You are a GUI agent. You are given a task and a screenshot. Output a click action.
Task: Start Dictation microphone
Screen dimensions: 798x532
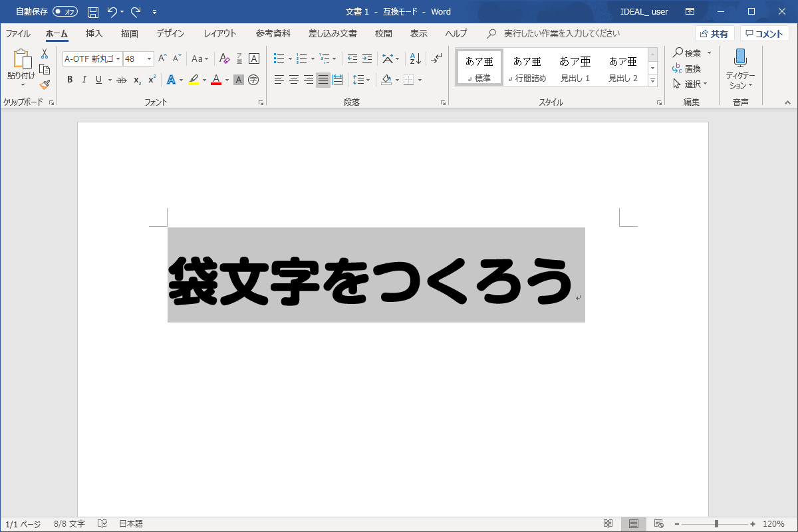(740, 58)
